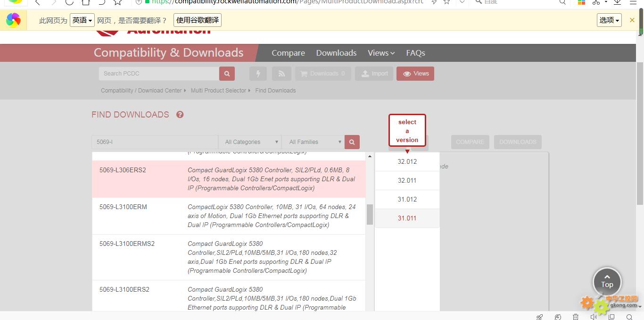Click the grey DOWNLOADS button
Viewport: 644px width, 320px height.
tap(518, 142)
